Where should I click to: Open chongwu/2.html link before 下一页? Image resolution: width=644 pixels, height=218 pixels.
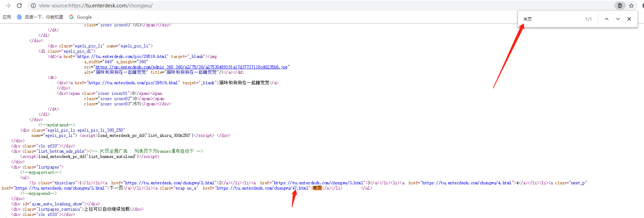point(60,188)
